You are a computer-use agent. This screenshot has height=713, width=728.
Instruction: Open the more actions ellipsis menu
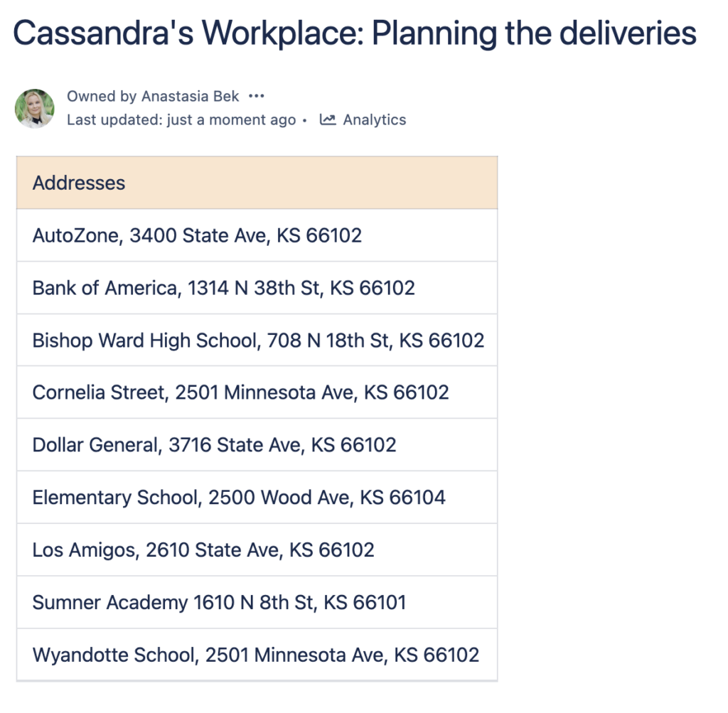point(257,96)
